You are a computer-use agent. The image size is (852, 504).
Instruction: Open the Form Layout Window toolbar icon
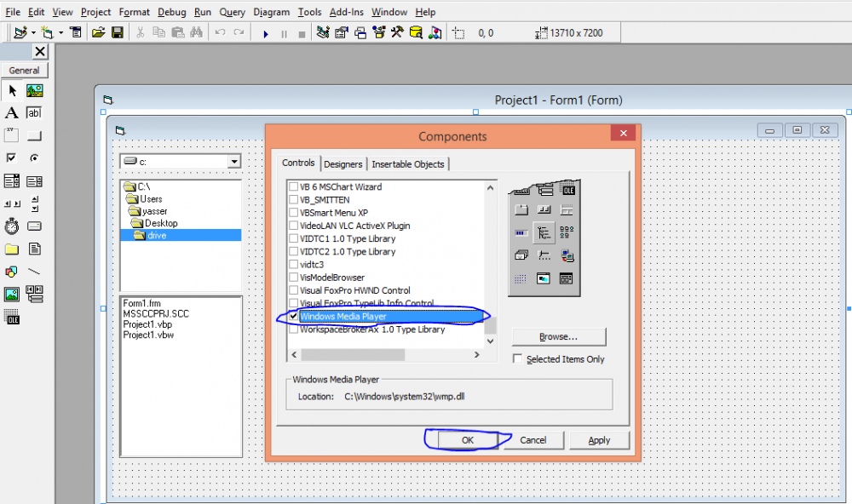click(360, 33)
